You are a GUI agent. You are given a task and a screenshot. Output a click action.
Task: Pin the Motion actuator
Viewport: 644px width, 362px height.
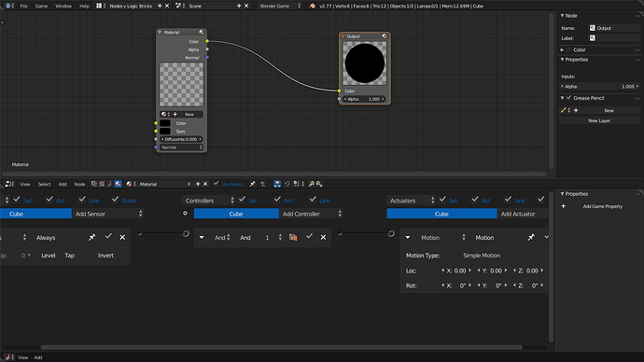(x=531, y=237)
